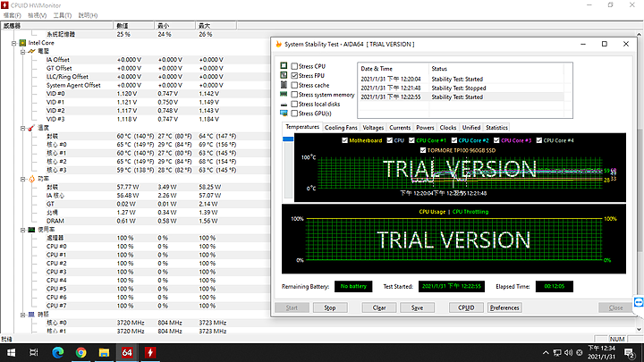Viewport: 644px width, 362px height.
Task: Enable the Stress cache checkbox
Action: pyautogui.click(x=294, y=85)
